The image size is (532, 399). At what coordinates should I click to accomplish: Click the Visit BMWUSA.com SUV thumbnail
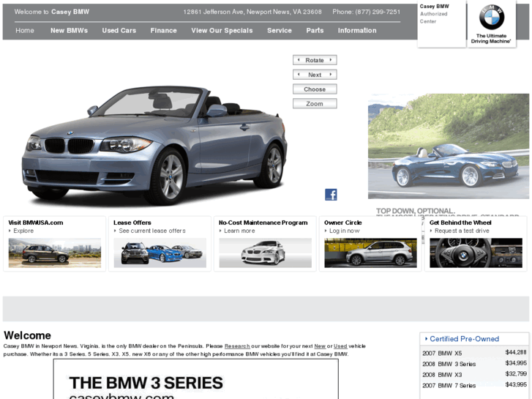click(x=55, y=253)
